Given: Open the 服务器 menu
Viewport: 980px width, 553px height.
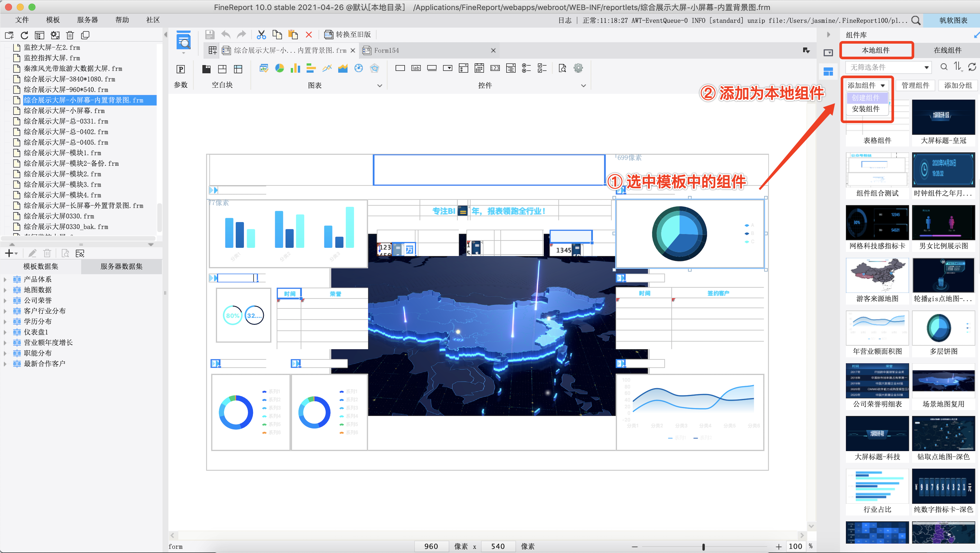Looking at the screenshot, I should click(87, 20).
